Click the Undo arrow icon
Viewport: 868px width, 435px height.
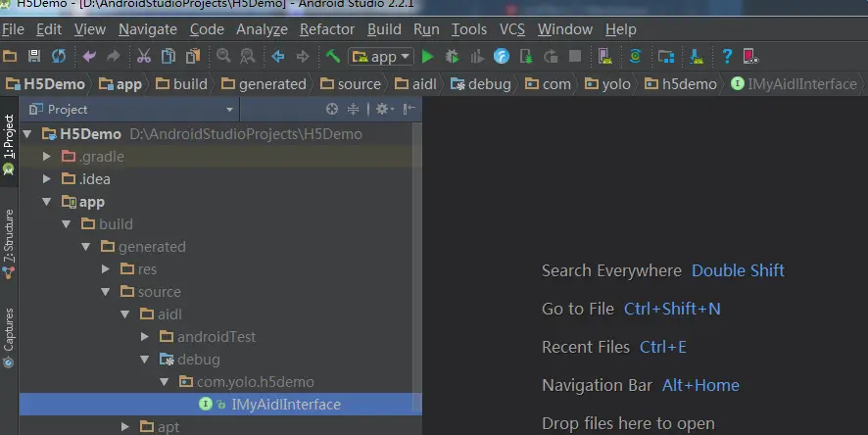89,56
